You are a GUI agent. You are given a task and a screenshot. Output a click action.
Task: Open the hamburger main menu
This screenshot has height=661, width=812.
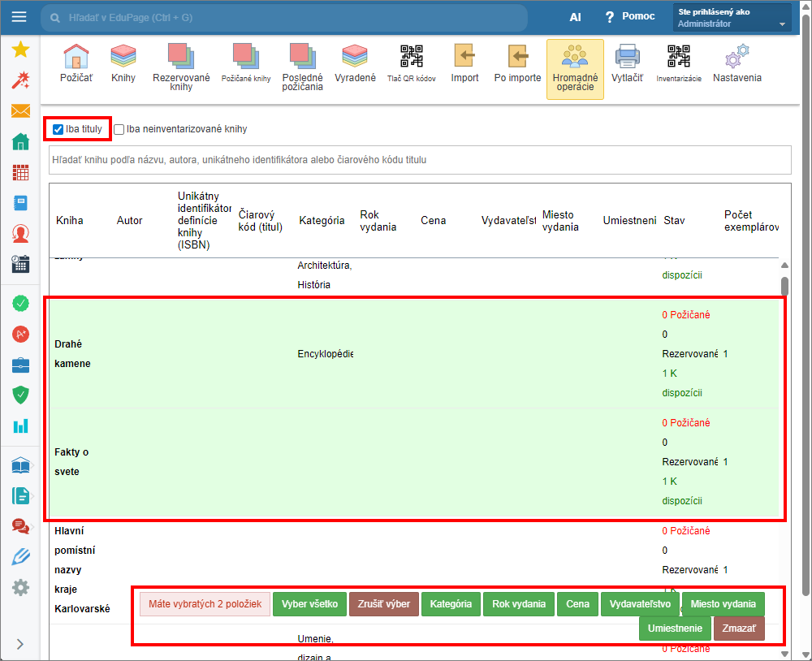click(x=19, y=17)
